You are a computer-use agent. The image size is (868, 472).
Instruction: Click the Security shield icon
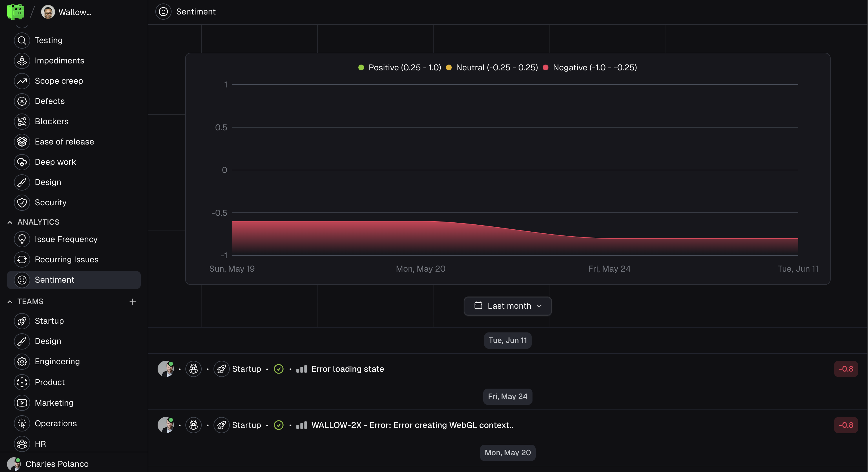pyautogui.click(x=22, y=202)
